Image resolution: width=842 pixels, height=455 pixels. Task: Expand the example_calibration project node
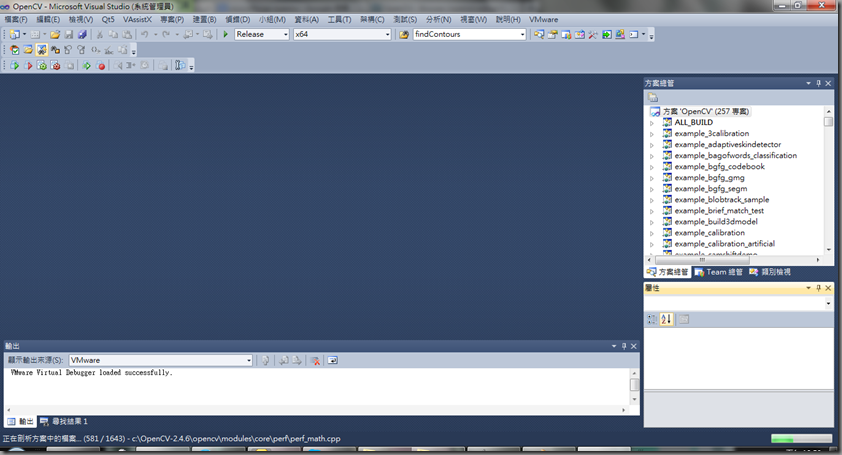click(x=652, y=233)
